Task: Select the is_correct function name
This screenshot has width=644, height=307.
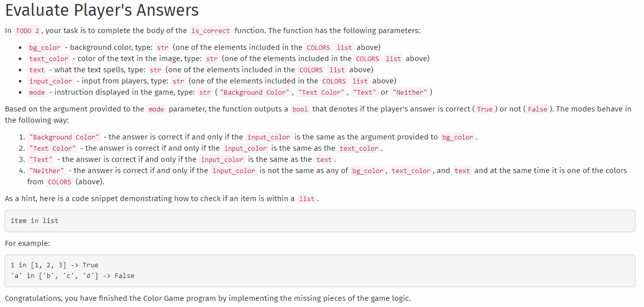Action: 211,31
